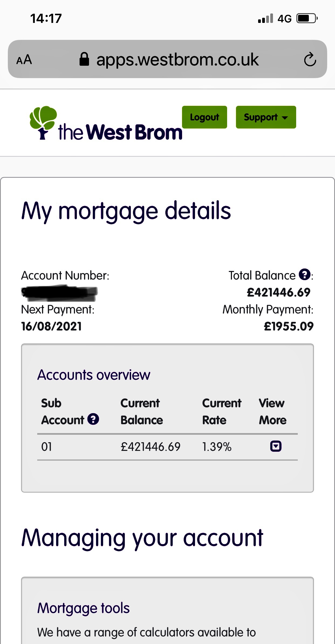
Task: Tap the padlock security icon
Action: point(84,59)
